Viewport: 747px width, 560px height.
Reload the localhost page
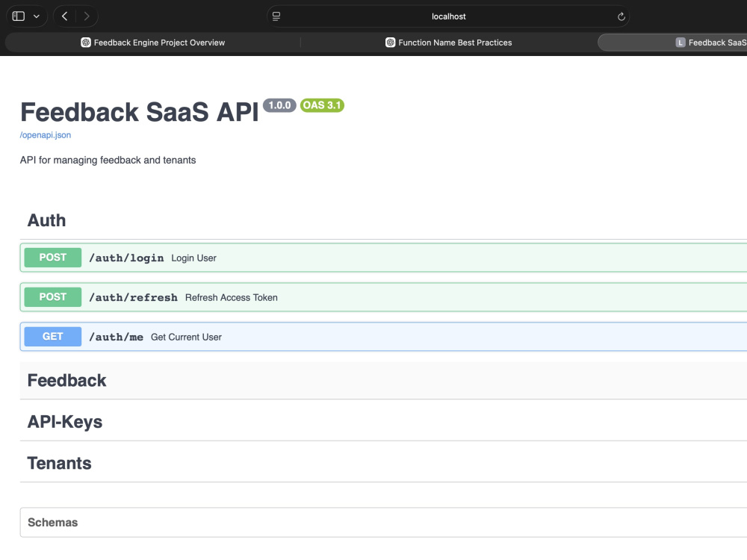pos(621,16)
